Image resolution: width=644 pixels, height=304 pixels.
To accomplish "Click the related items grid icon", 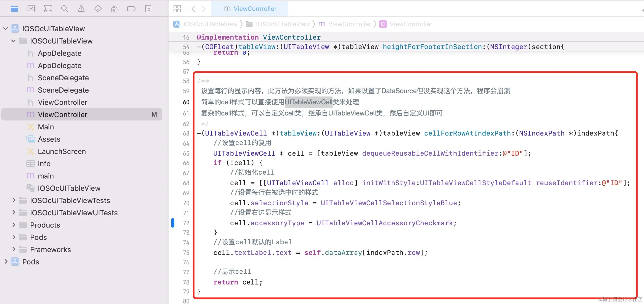I will (x=177, y=9).
